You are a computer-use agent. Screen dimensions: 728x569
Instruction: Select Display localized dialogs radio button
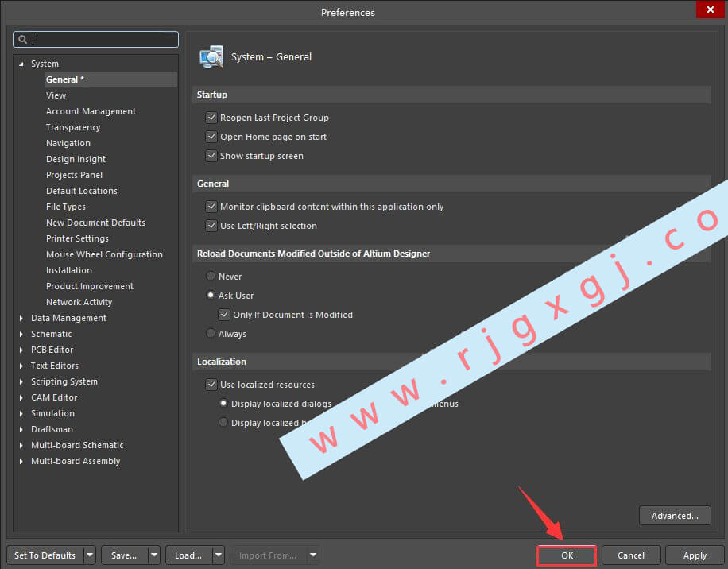pyautogui.click(x=223, y=404)
